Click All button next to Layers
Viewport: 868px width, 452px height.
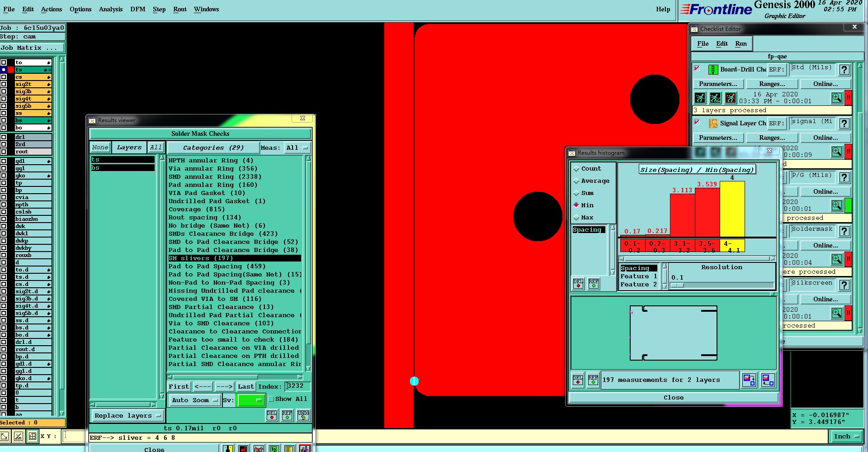156,147
